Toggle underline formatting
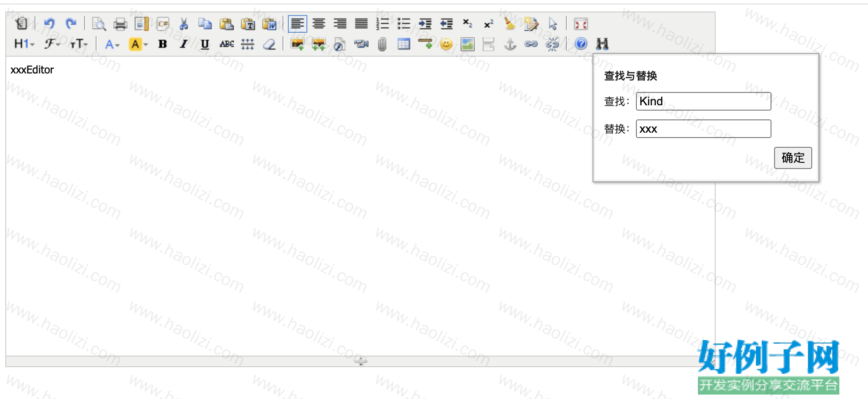The image size is (868, 399). coord(205,44)
